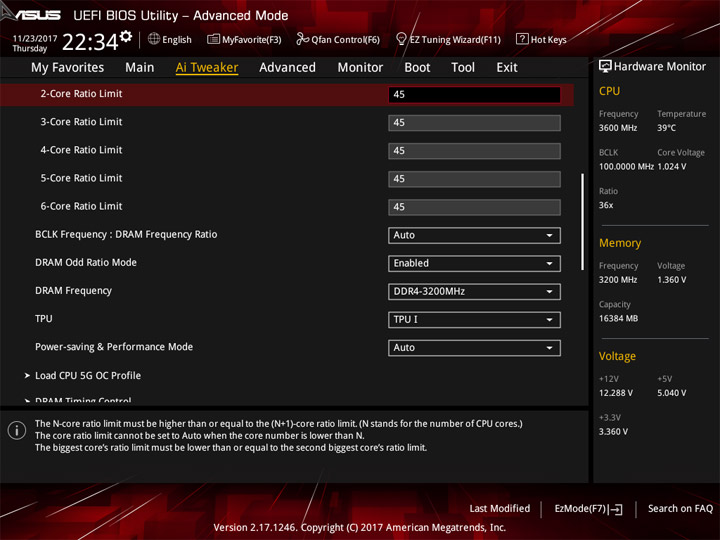Click the settings list scrollbar
Viewport: 720px width, 540px height.
[582, 222]
